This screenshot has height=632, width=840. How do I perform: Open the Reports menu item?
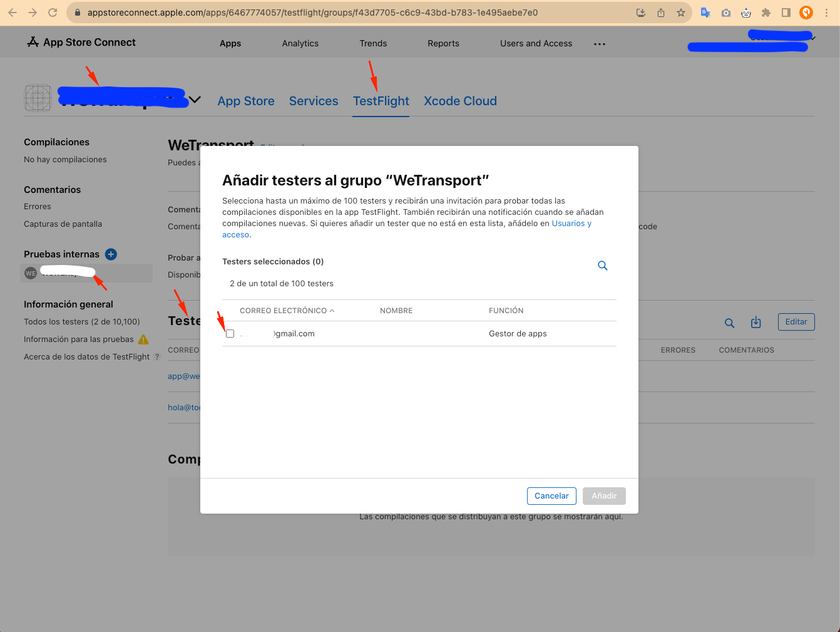tap(443, 43)
